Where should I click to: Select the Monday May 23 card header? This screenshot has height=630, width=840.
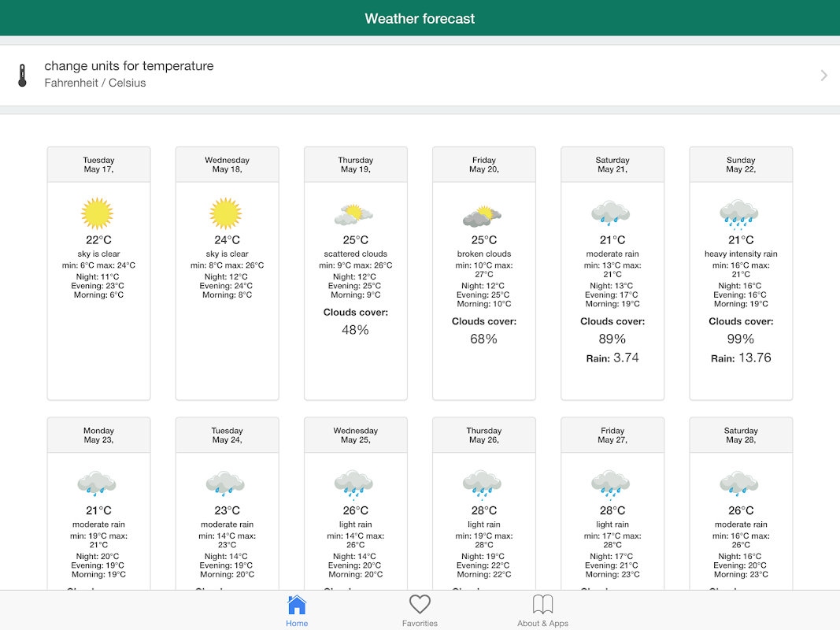pos(98,435)
